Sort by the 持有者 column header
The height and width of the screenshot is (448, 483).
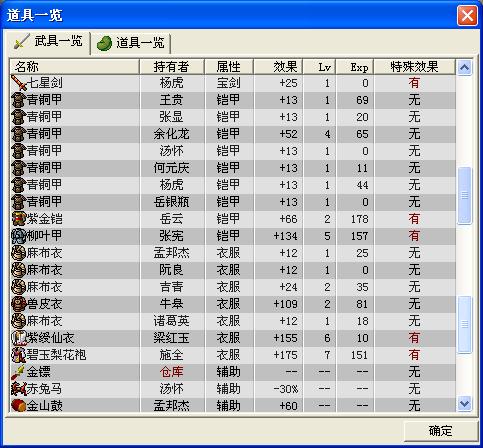[172, 67]
